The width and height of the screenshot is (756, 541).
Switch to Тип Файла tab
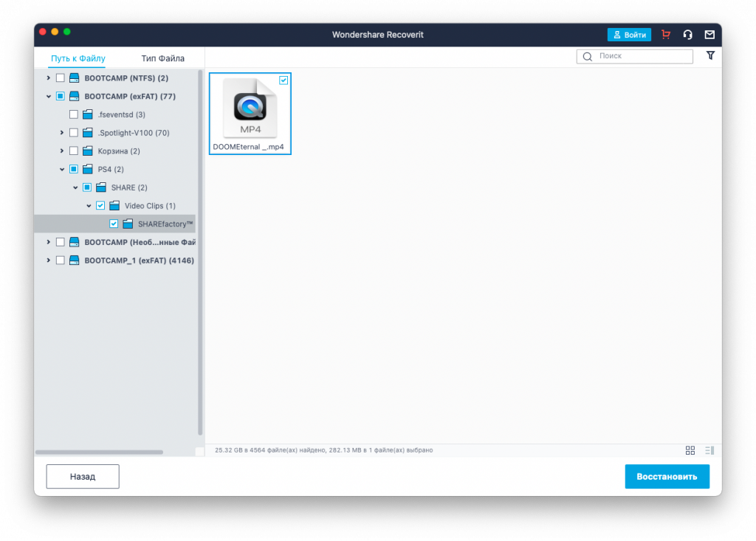click(163, 58)
